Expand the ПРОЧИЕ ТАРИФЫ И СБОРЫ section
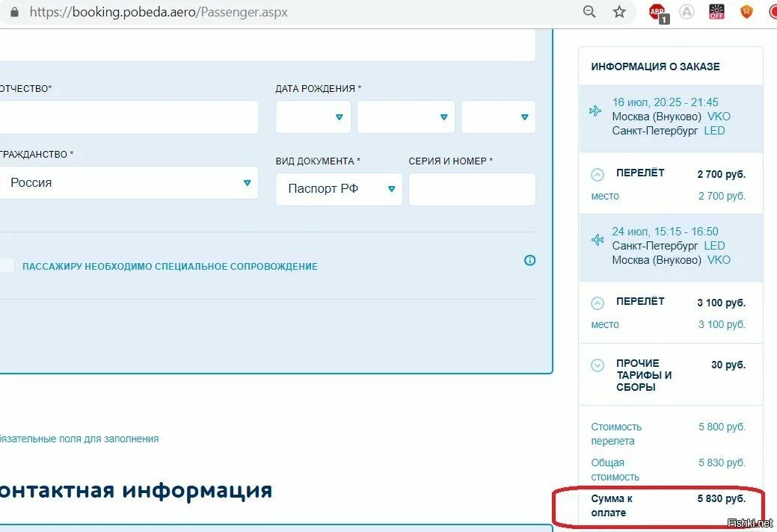 point(598,365)
